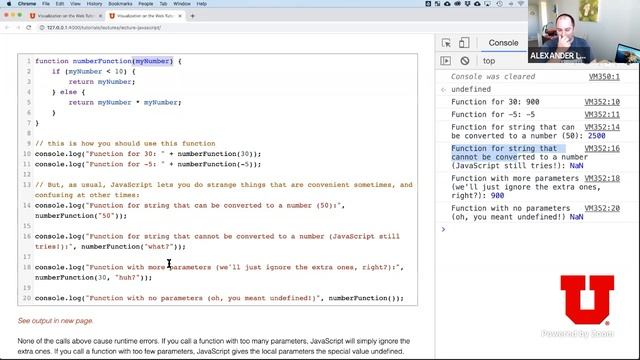The image size is (640, 360).
Task: Click the comment 'this is how you should use this function'
Action: [x=125, y=144]
